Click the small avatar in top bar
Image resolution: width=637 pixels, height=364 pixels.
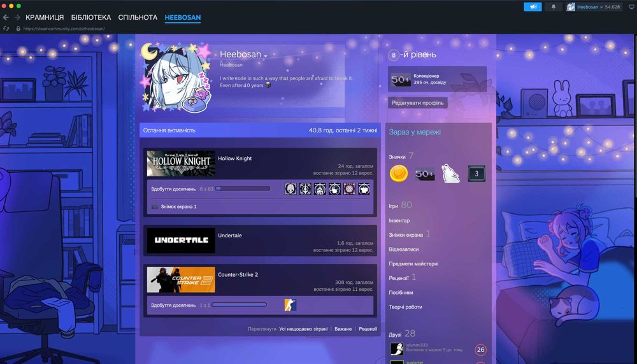[x=571, y=7]
